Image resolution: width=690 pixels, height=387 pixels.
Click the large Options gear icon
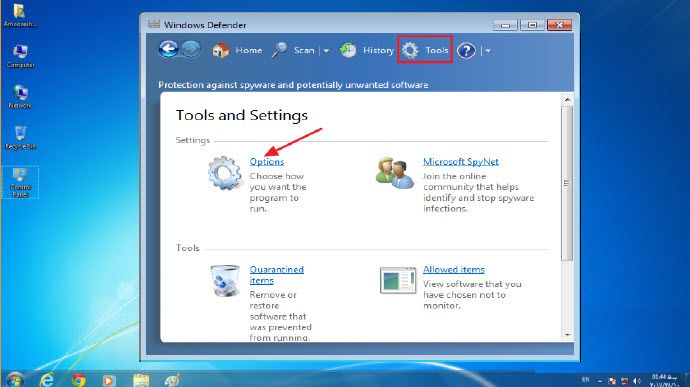coord(225,173)
